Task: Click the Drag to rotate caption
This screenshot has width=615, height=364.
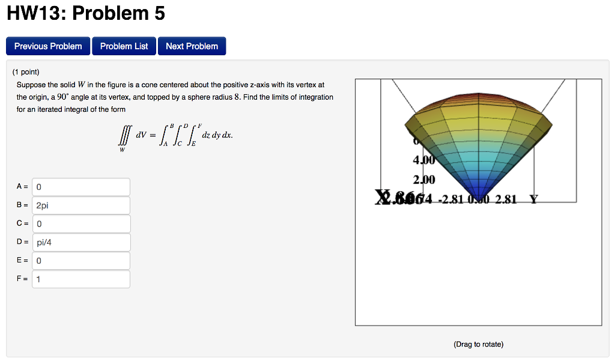Action: (478, 344)
